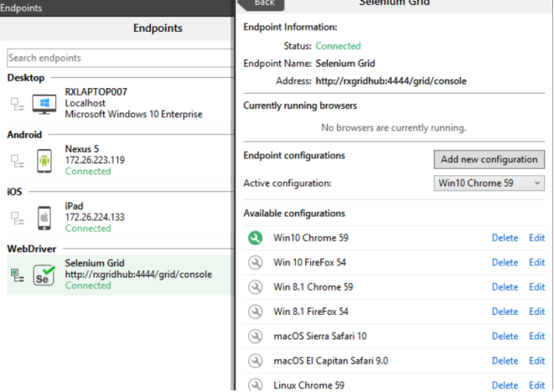Click the Android icon for Nexus 5
Viewport: 554px width, 392px height.
44,160
